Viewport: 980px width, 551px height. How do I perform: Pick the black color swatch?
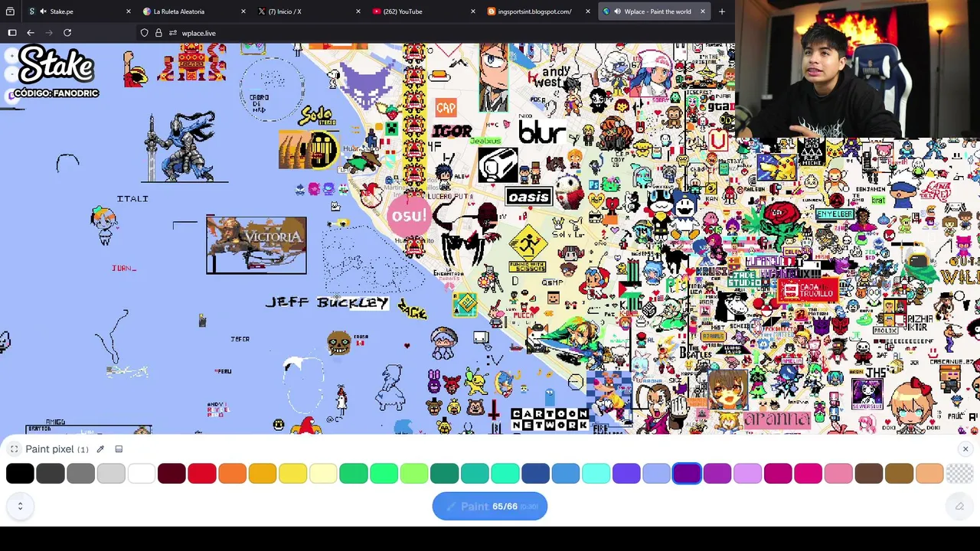pos(20,474)
